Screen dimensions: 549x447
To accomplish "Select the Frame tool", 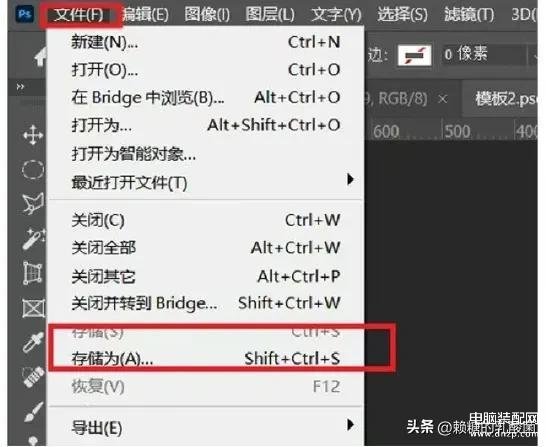I will point(33,308).
